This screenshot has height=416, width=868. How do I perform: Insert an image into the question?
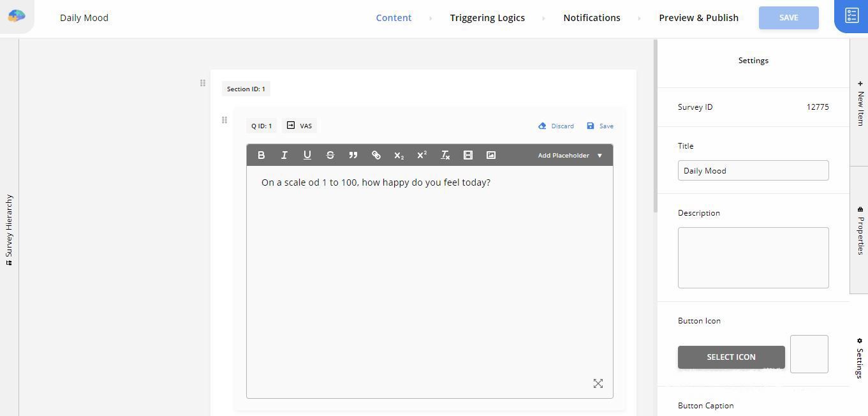(x=490, y=155)
